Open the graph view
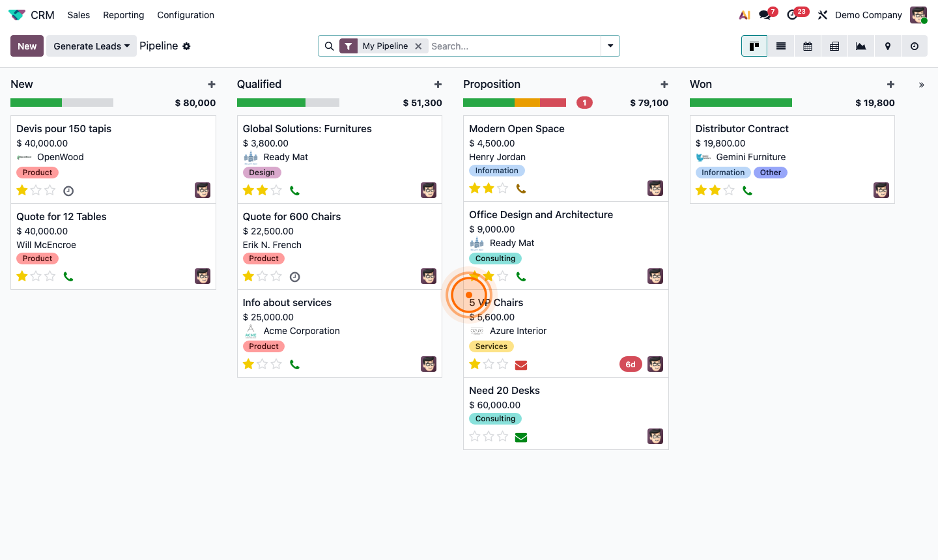Screen dimensions: 938x560 (x=860, y=46)
